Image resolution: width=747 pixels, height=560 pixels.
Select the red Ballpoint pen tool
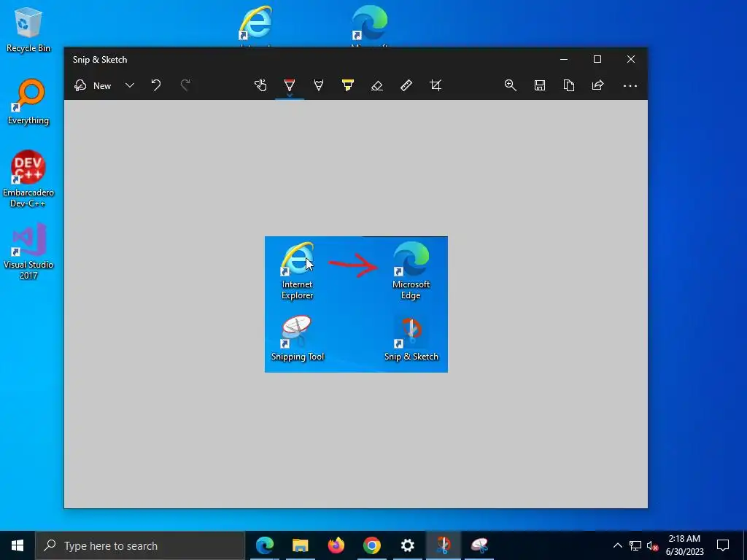(289, 85)
